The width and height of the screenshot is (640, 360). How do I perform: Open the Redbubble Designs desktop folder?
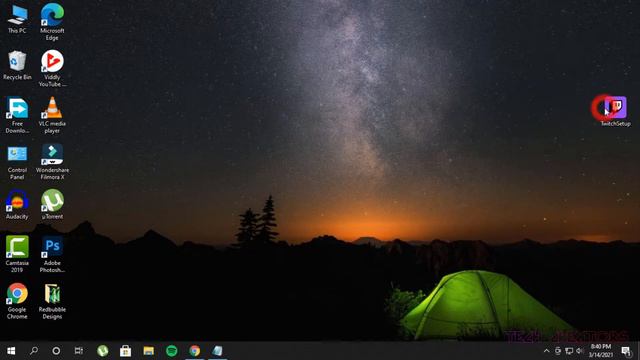(52, 301)
